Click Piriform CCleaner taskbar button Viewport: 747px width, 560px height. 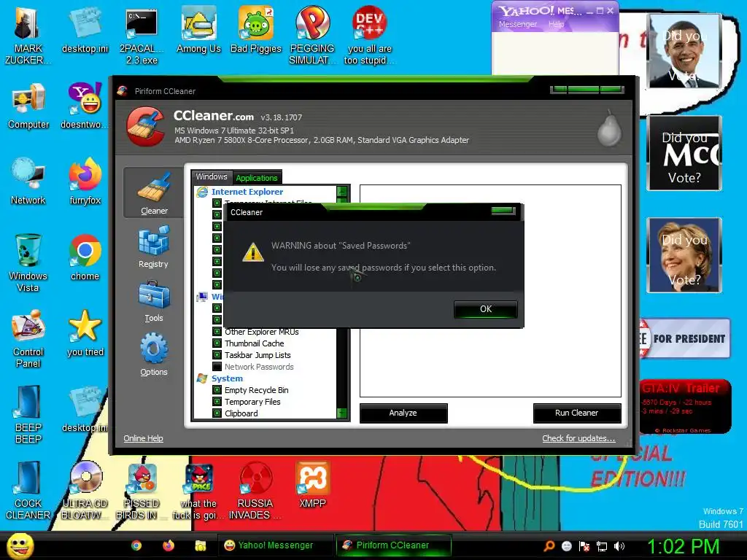393,545
